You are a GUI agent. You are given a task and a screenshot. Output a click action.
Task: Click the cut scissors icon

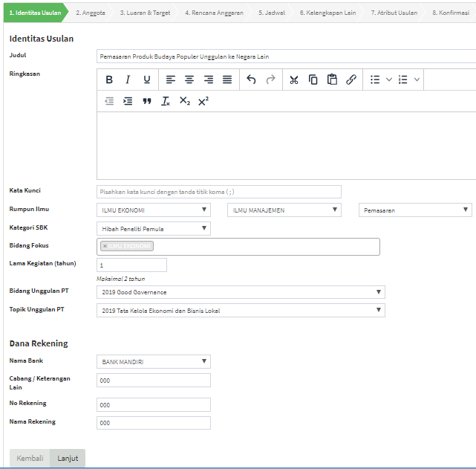[x=294, y=80]
